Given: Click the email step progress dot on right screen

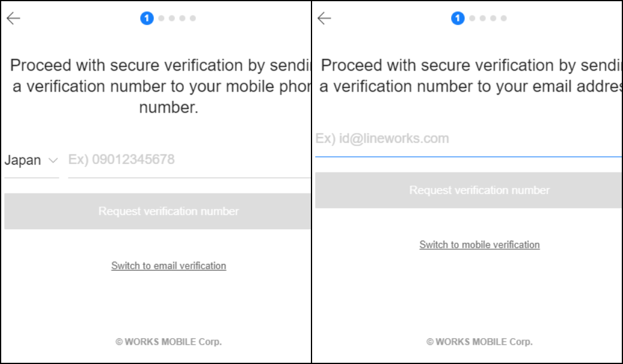Looking at the screenshot, I should point(456,19).
